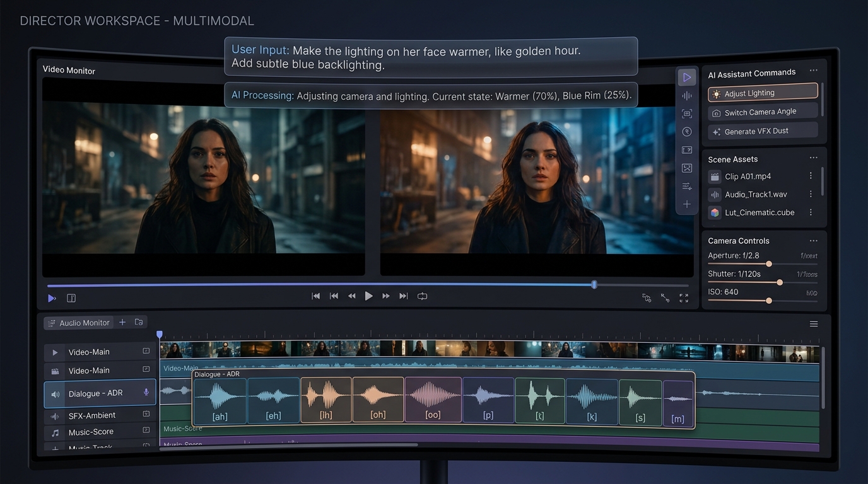The height and width of the screenshot is (484, 868).
Task: Select the [ah] phoneme clip
Action: pos(220,401)
